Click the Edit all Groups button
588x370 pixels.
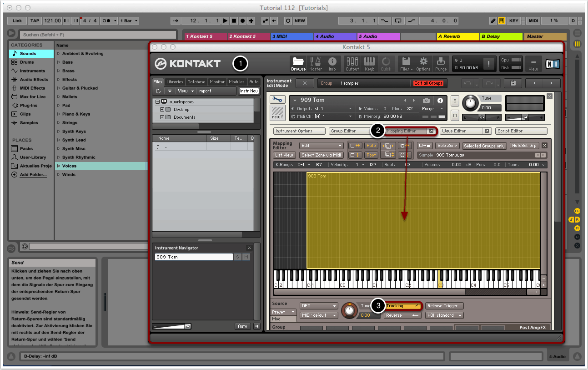tap(428, 83)
